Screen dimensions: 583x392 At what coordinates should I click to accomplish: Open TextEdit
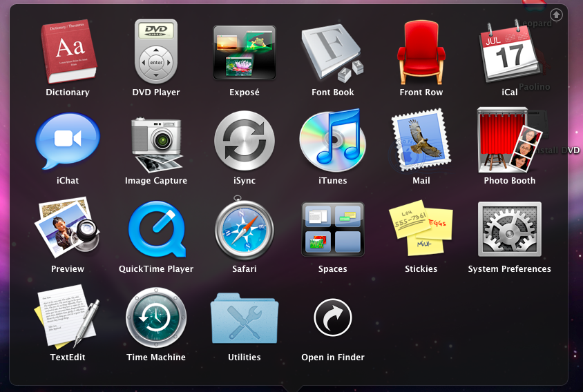[x=67, y=317]
